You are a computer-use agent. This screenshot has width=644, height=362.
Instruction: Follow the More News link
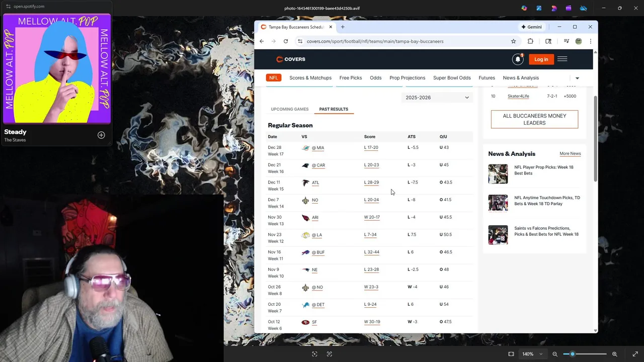click(x=570, y=153)
